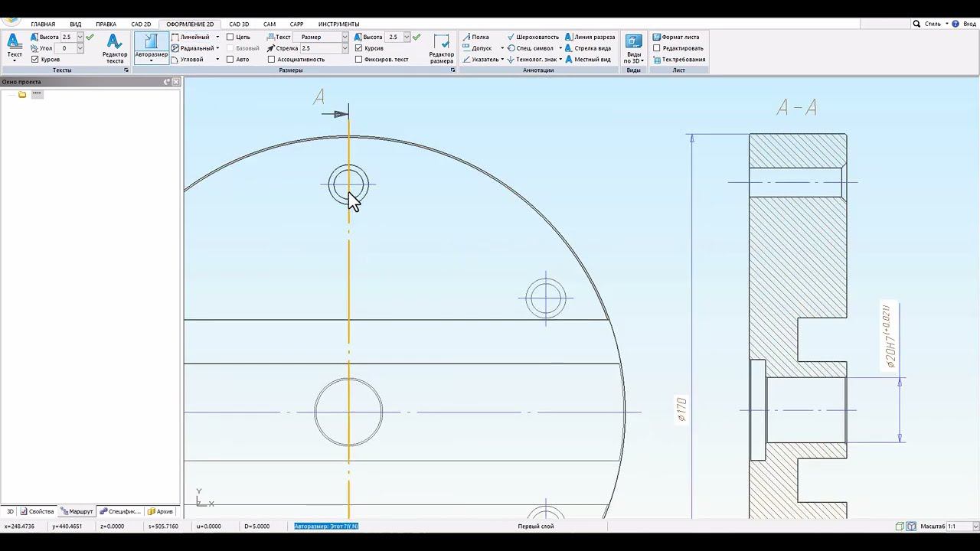Close the Окно проекта panel
Viewport: 980px width, 551px height.
coord(176,82)
